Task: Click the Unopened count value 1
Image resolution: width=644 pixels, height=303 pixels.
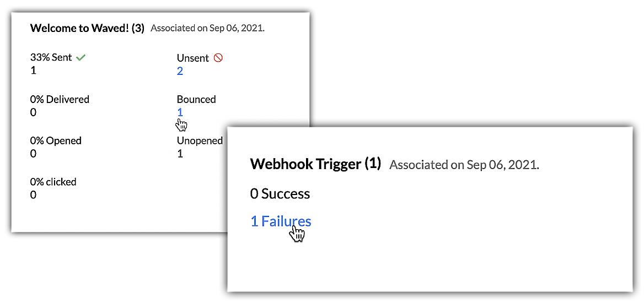Action: (x=180, y=154)
